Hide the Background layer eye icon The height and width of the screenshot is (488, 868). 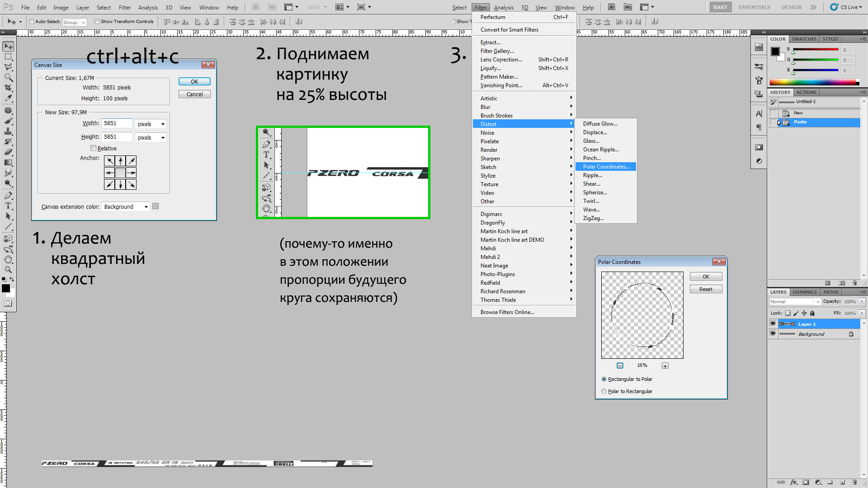773,333
